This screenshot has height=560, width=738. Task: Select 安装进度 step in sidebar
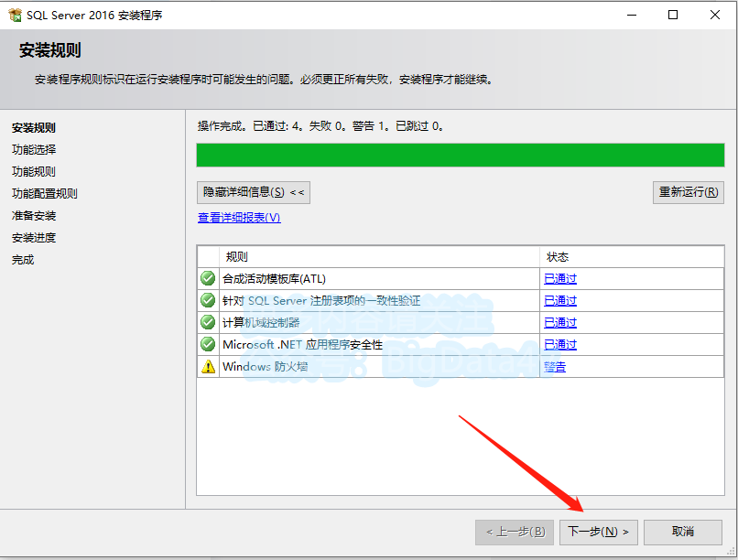coord(33,238)
